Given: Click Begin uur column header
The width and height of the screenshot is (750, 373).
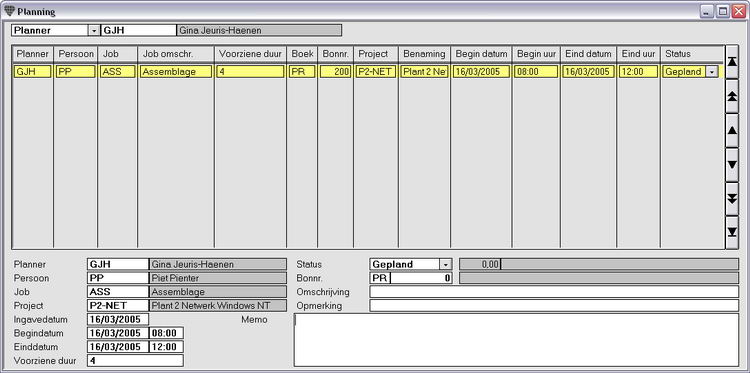Looking at the screenshot, I should 537,54.
